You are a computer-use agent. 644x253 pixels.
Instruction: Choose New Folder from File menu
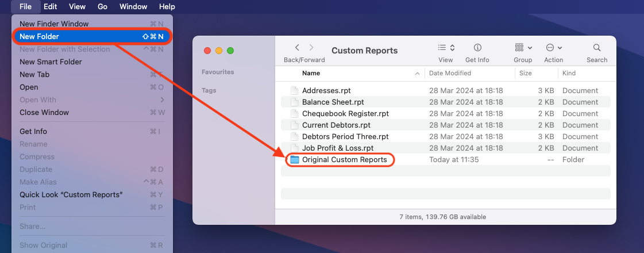(92, 37)
